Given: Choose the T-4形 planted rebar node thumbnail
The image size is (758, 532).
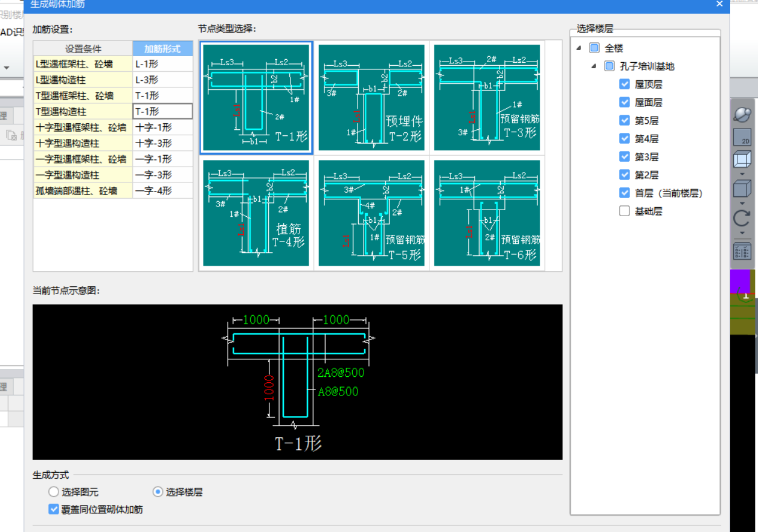Looking at the screenshot, I should tap(256, 213).
